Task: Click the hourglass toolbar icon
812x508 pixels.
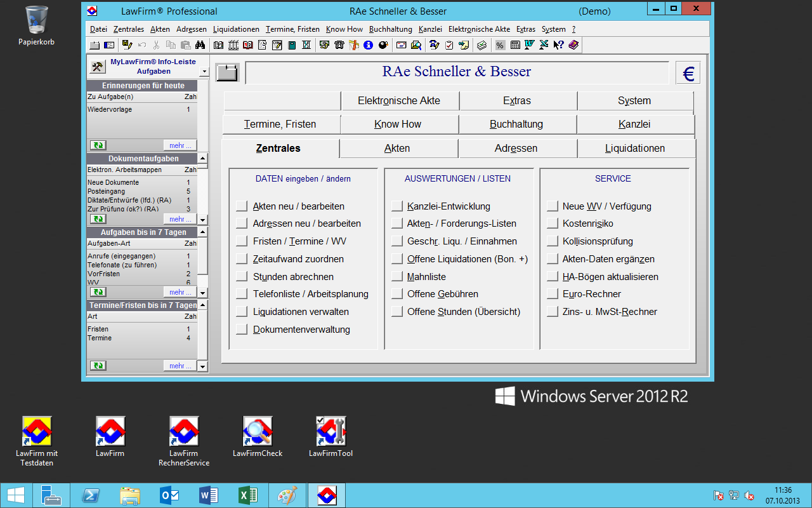Action: (306, 45)
